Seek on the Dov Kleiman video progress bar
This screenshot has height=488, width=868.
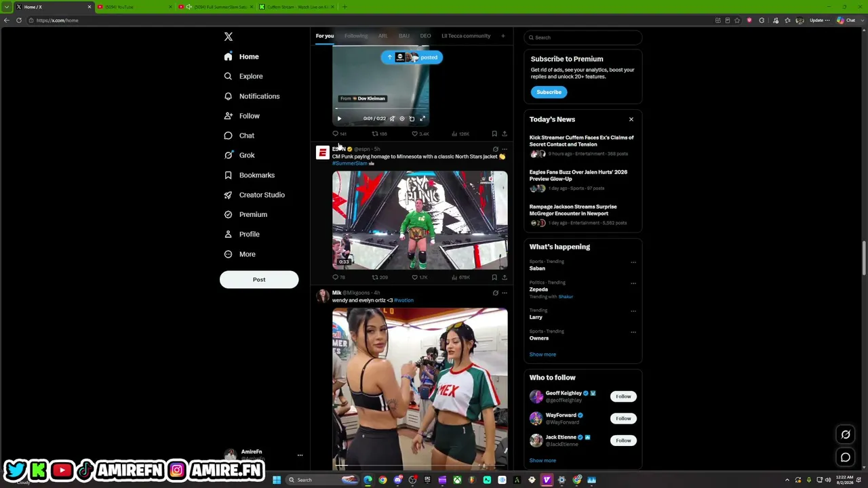(x=380, y=108)
